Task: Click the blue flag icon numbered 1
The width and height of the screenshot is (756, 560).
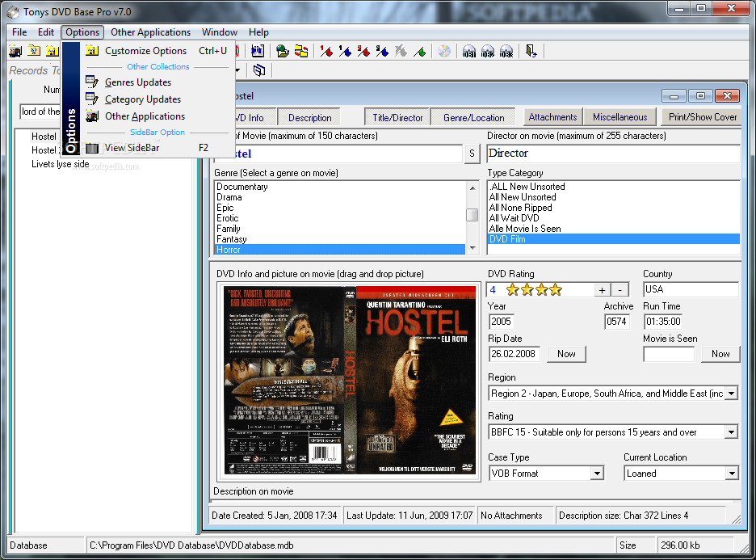Action: (345, 51)
